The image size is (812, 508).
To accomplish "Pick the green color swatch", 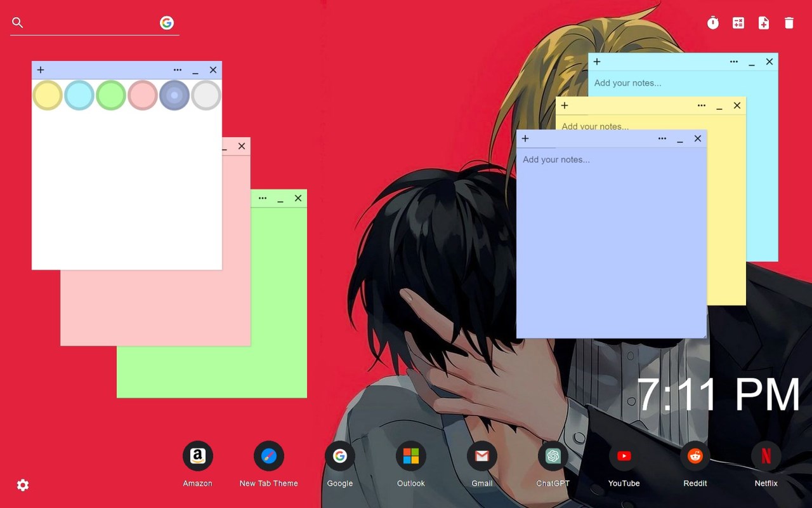I will (x=111, y=95).
